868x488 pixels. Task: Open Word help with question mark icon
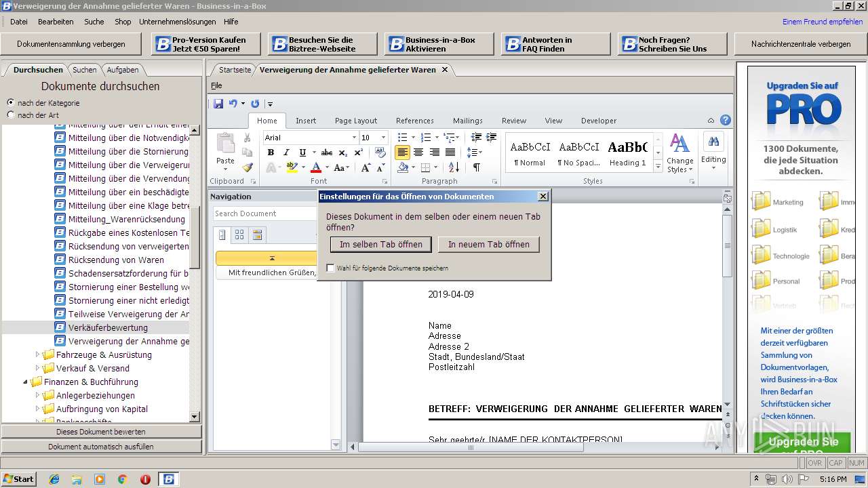click(x=725, y=121)
